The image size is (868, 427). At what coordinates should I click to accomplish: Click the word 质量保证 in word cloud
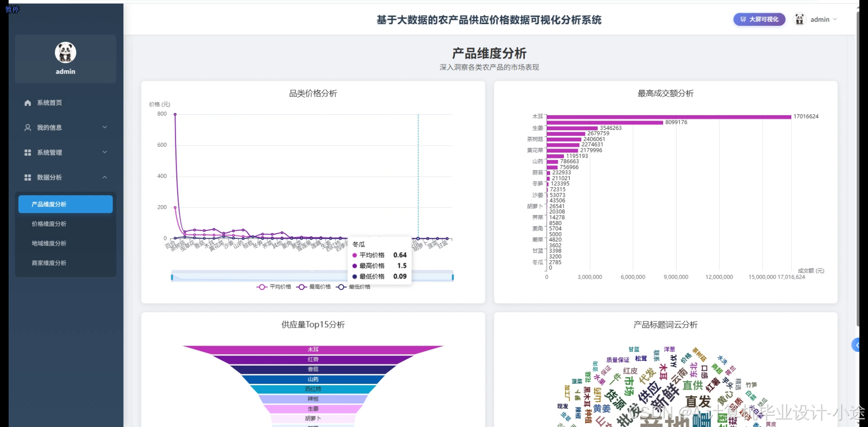tap(618, 360)
